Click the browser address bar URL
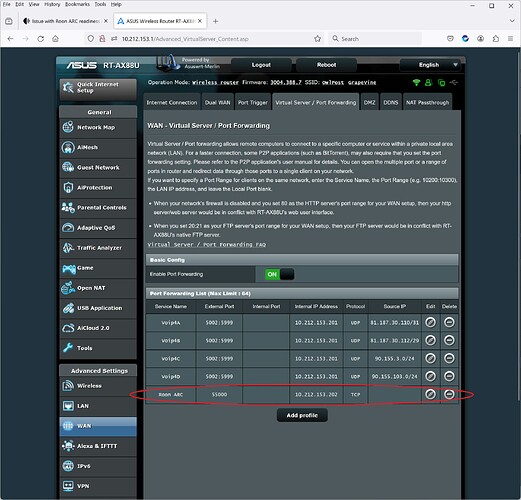 (x=185, y=39)
